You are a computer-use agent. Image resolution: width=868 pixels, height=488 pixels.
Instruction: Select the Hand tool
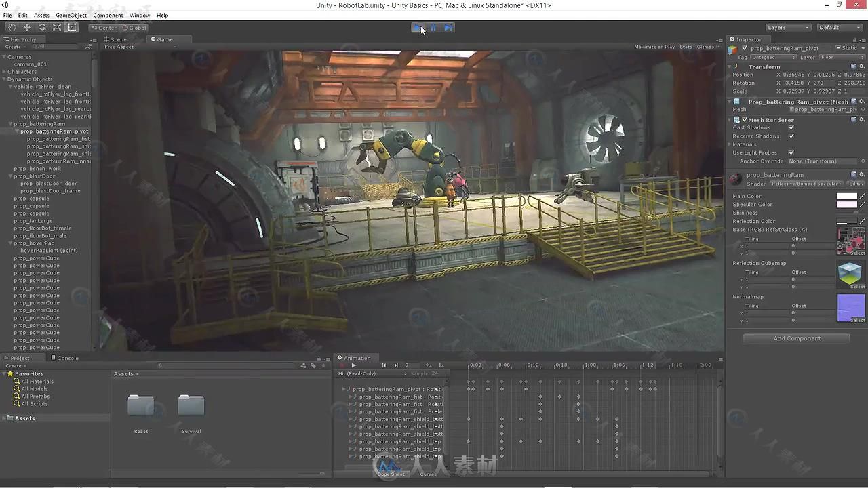(12, 28)
